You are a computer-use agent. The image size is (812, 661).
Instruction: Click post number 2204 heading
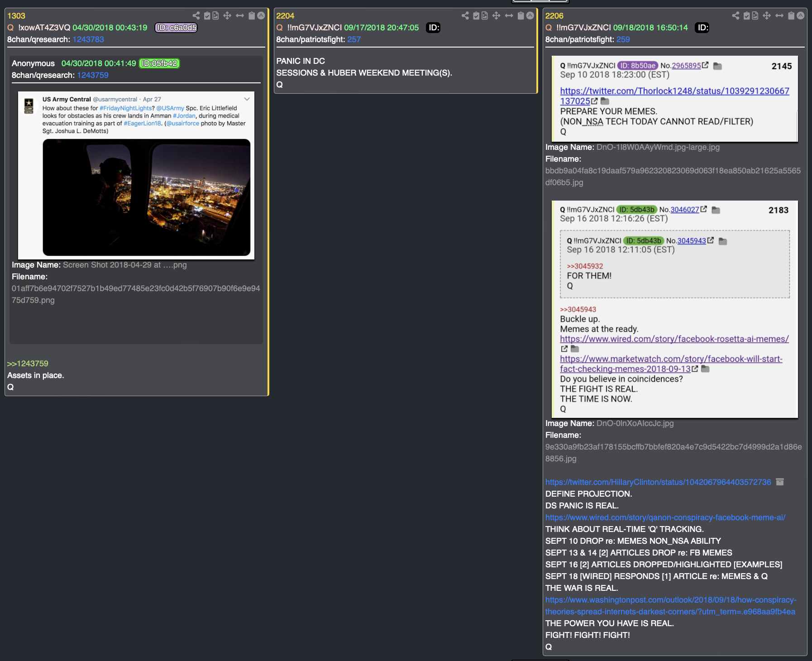click(x=285, y=16)
